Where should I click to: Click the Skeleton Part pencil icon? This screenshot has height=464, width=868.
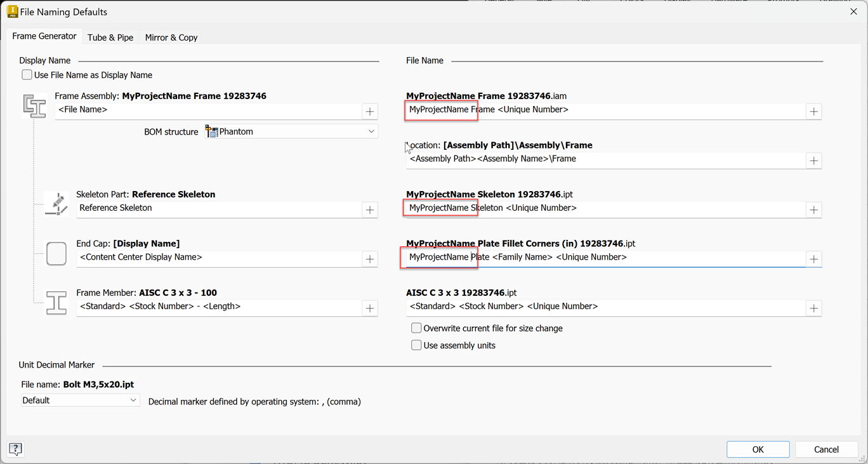56,204
